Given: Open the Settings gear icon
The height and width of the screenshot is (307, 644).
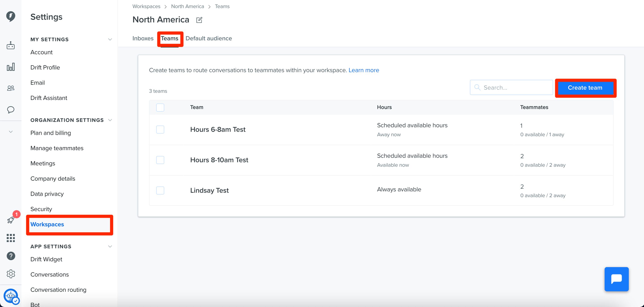Looking at the screenshot, I should point(11,274).
